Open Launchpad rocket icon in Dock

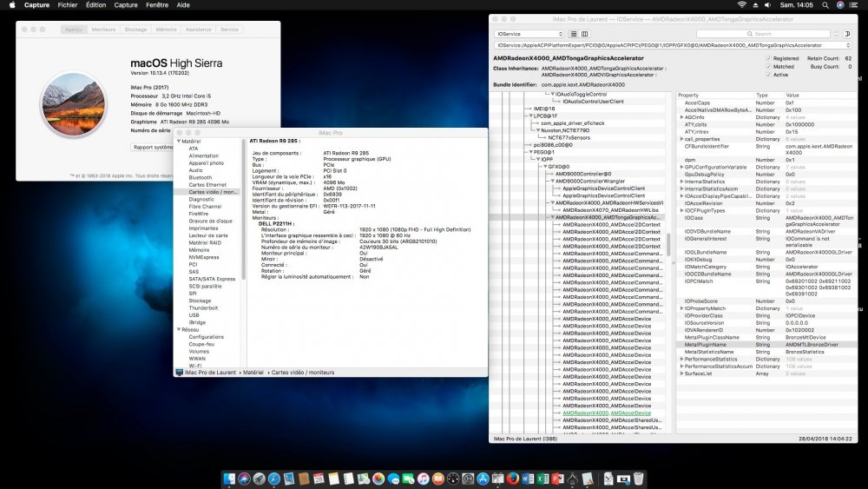(x=259, y=479)
